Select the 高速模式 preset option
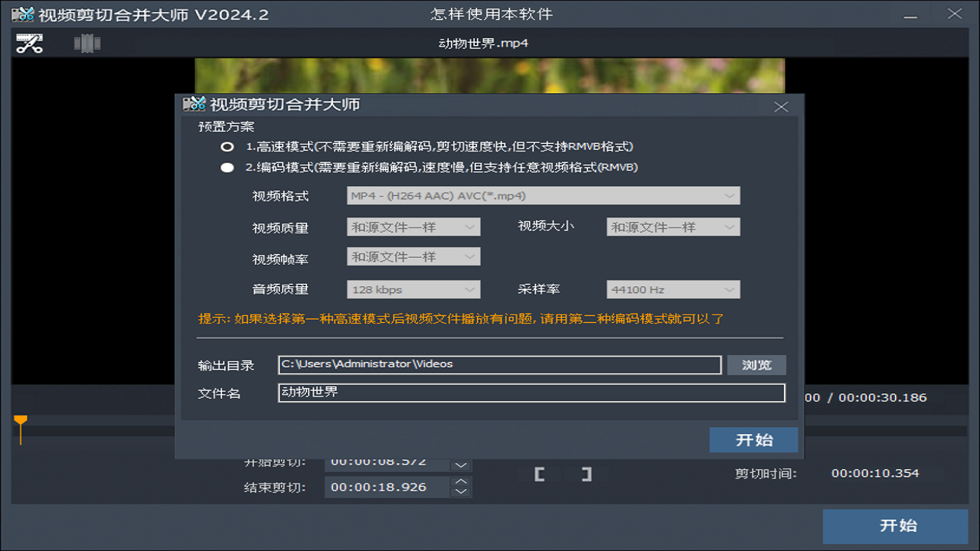This screenshot has height=551, width=980. click(x=227, y=146)
